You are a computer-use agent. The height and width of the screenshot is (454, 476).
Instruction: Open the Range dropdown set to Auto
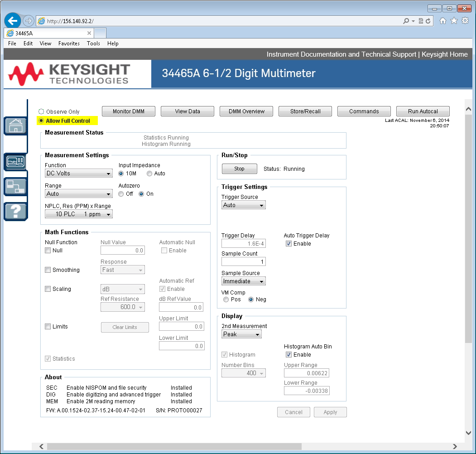(x=79, y=194)
